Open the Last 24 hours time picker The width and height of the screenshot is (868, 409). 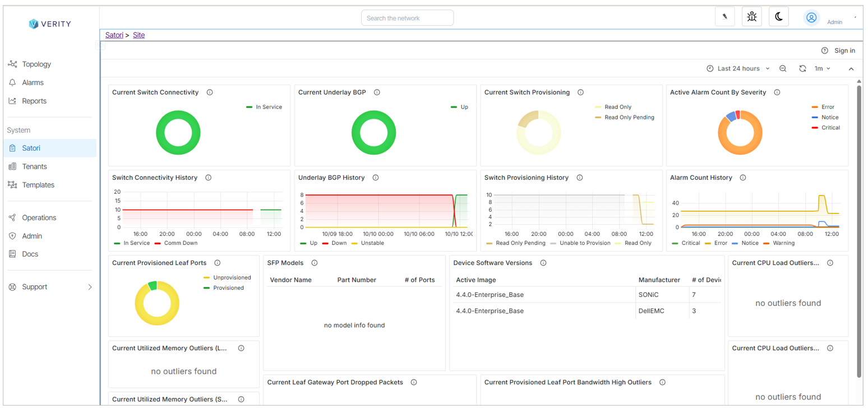pos(738,68)
